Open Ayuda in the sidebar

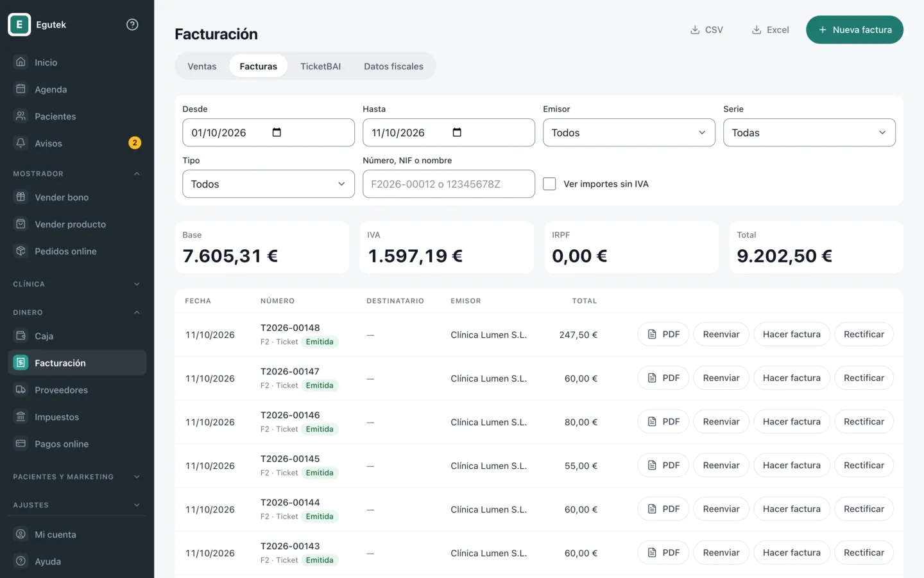(x=77, y=561)
